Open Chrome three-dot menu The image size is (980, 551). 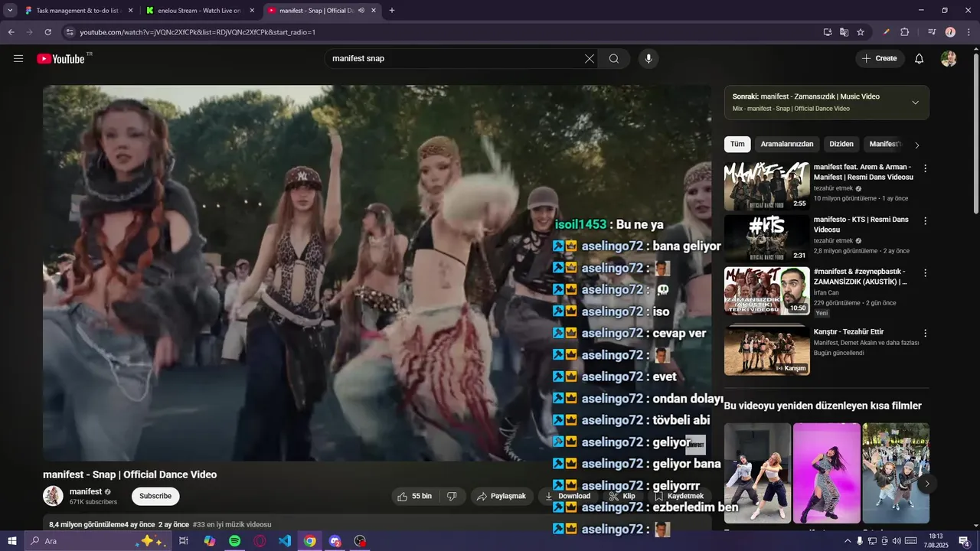(969, 32)
